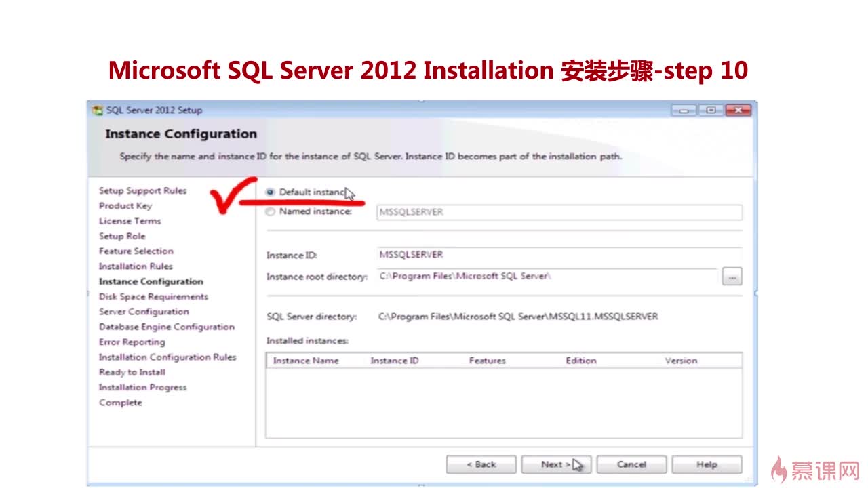Viewport: 868px width, 488px height.
Task: Select Instance Configuration step in sidebar
Action: pos(151,281)
